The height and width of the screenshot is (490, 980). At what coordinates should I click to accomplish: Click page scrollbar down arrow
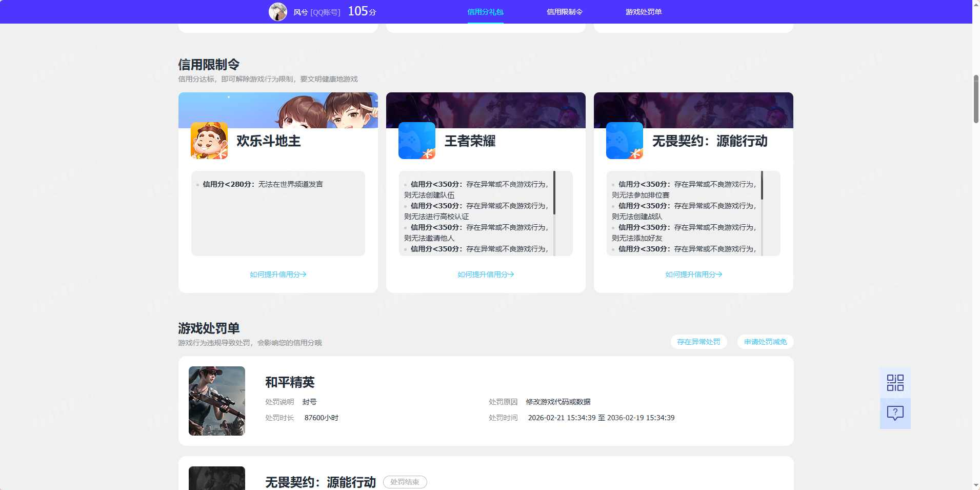(976, 485)
